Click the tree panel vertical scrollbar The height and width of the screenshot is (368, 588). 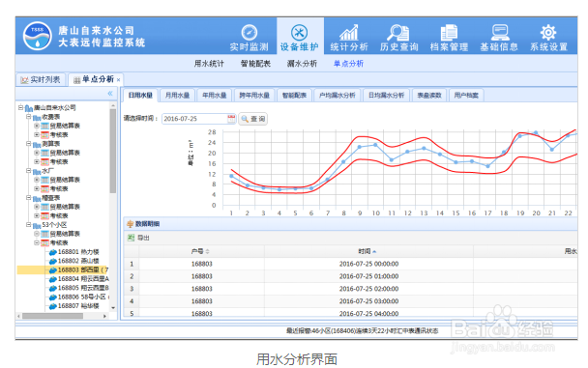113,151
